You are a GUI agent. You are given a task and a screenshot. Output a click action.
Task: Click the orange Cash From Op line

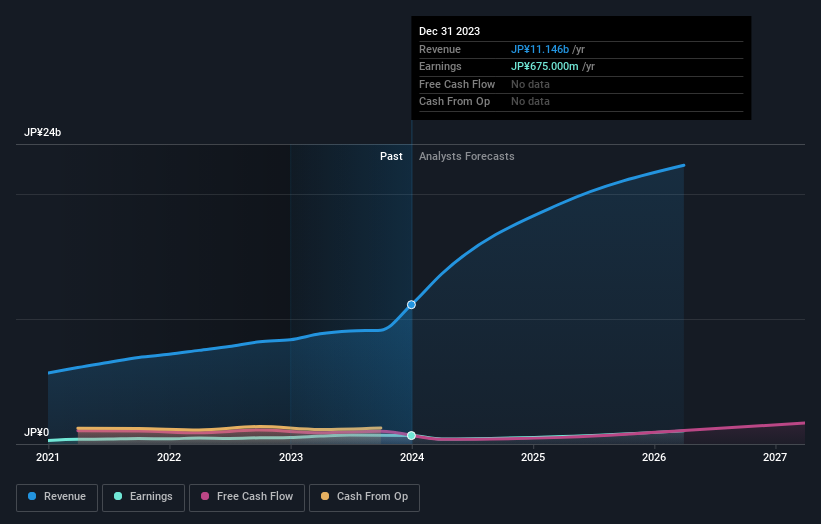tap(229, 428)
